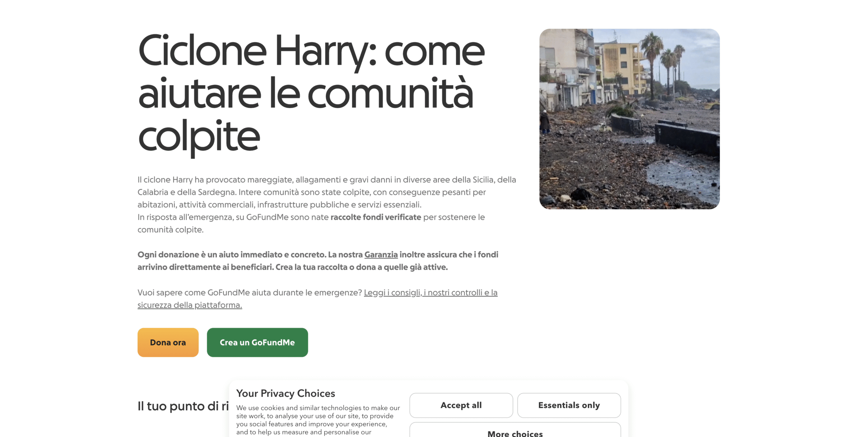Open the storm-damaged coastline photo
868x437 pixels.
629,119
